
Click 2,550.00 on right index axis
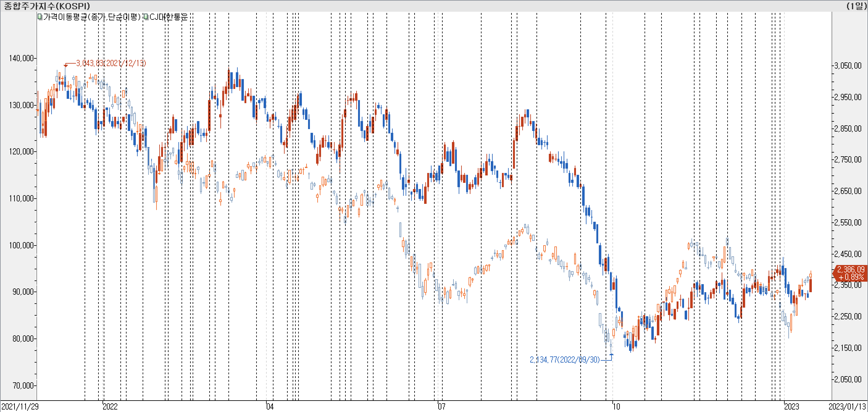[x=848, y=222]
